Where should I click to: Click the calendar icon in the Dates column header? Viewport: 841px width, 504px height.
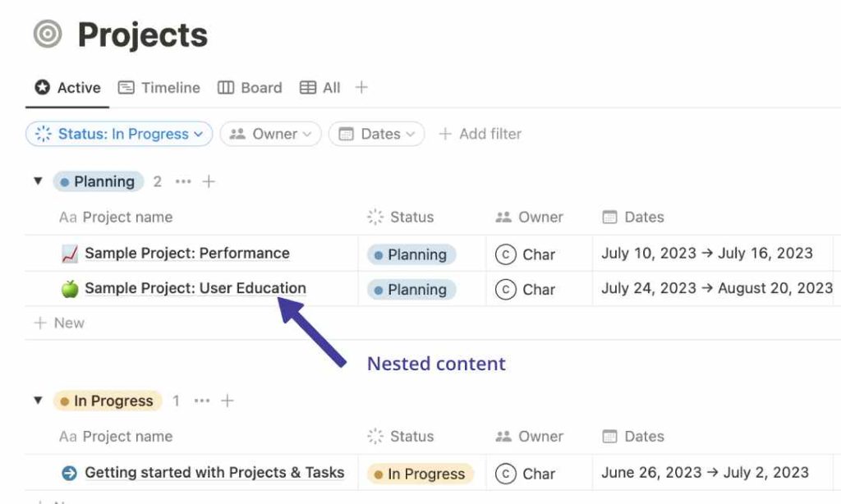608,217
